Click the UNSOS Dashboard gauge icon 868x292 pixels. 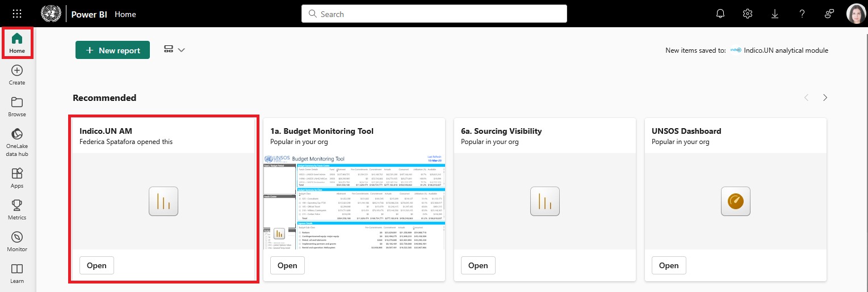click(736, 201)
